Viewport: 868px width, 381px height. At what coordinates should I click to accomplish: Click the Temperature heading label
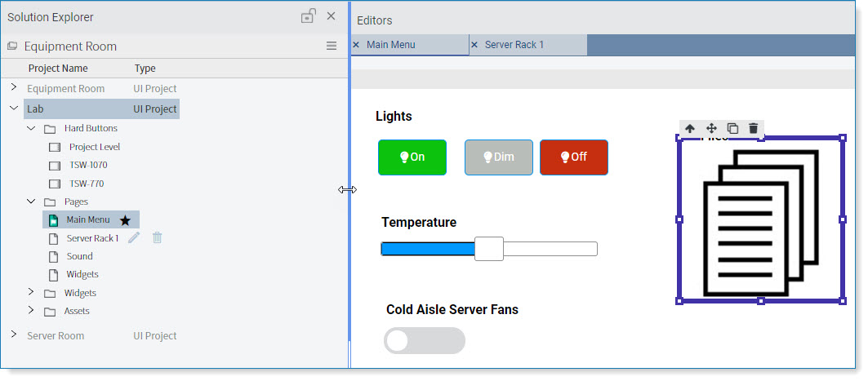coord(419,222)
